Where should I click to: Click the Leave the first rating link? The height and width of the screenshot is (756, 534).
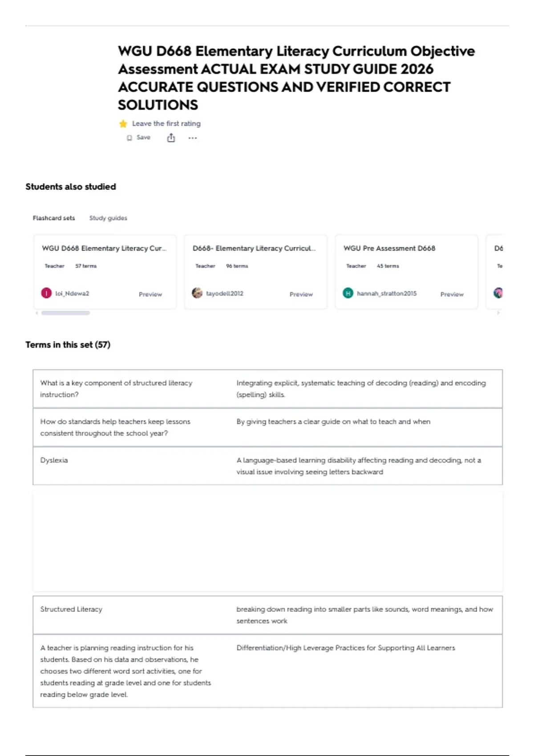pyautogui.click(x=166, y=124)
